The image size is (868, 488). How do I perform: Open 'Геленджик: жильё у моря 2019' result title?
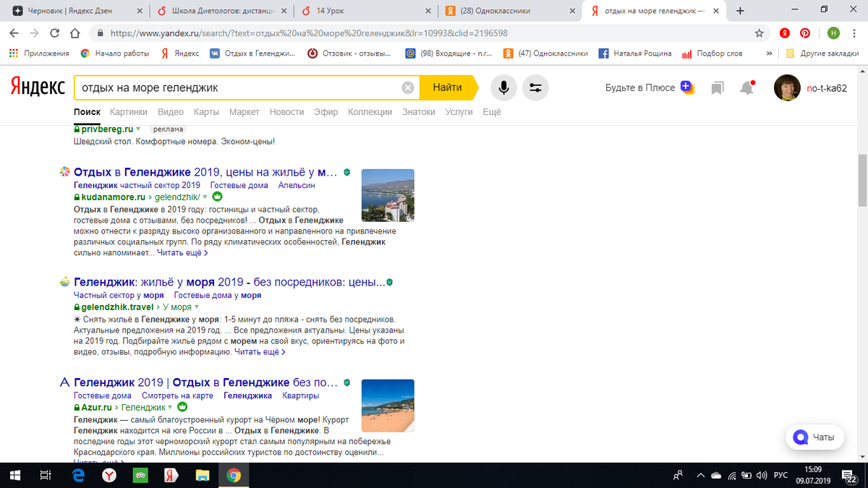(x=229, y=283)
